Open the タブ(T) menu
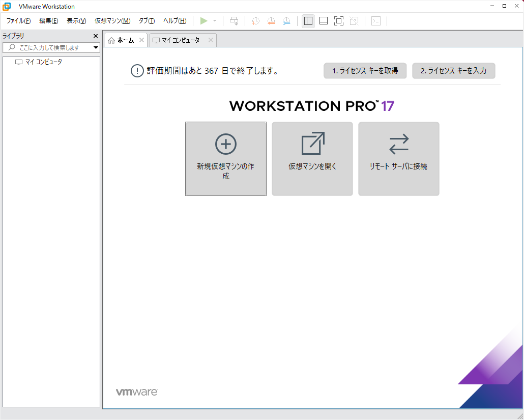Viewport: 524px width, 420px height. [x=147, y=21]
